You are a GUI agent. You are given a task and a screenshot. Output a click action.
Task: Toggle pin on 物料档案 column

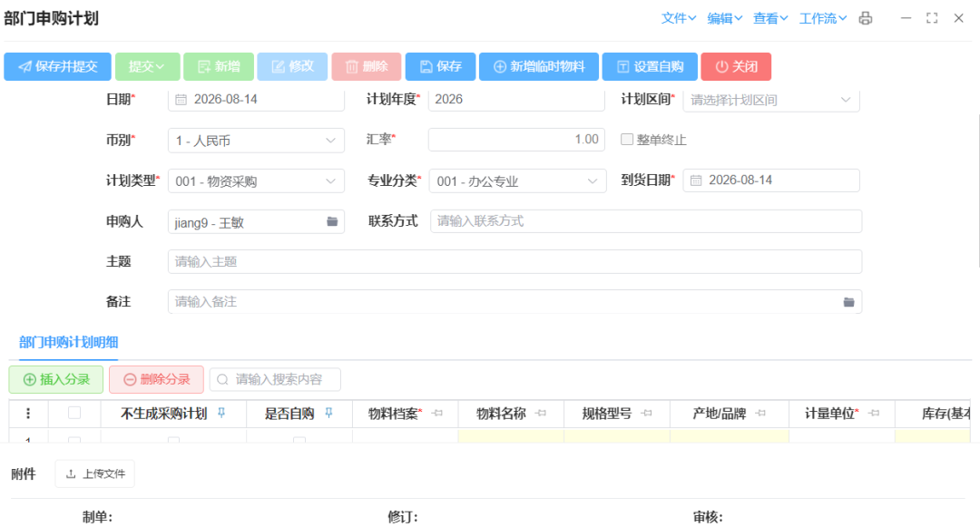coord(437,413)
